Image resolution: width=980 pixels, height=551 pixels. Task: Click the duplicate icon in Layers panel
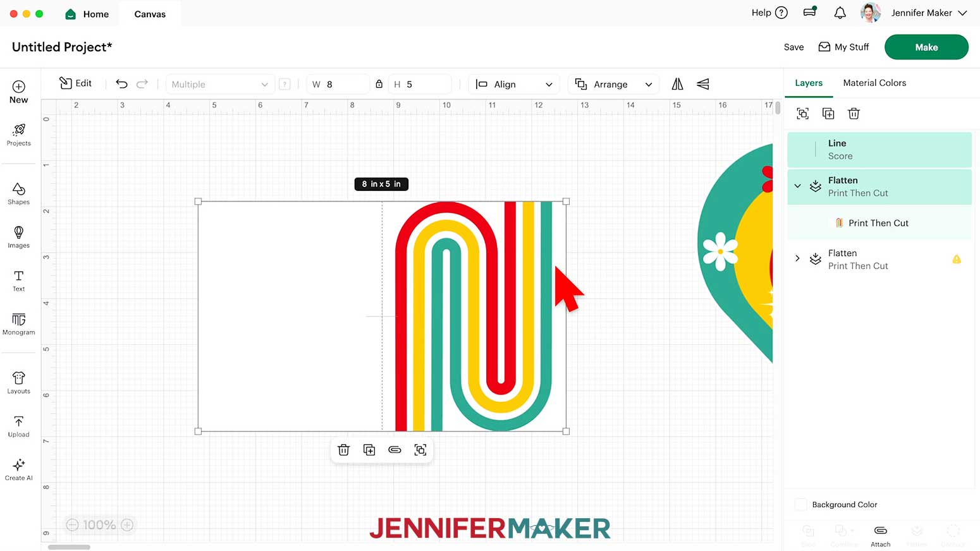tap(828, 114)
